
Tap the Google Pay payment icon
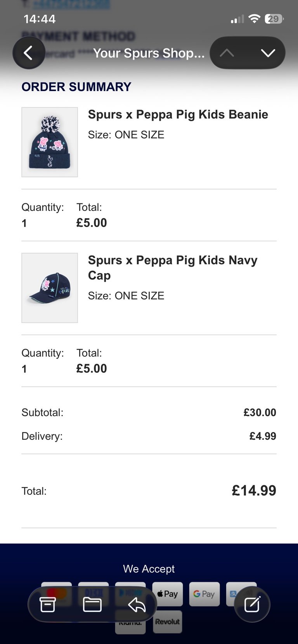[204, 594]
